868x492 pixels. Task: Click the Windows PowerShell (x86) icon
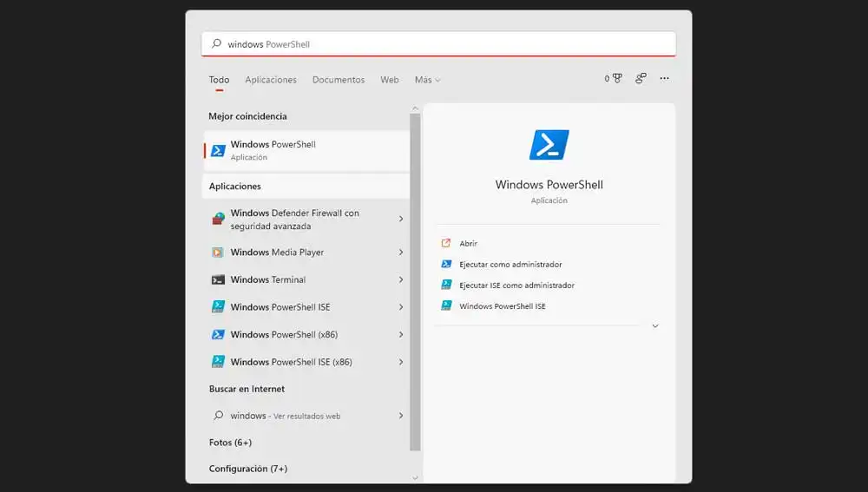click(218, 335)
